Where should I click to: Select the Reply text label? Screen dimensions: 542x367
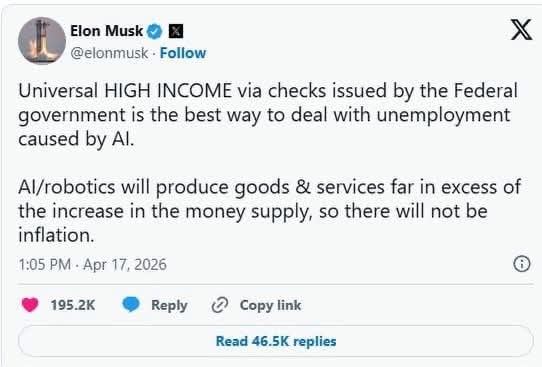tap(169, 305)
